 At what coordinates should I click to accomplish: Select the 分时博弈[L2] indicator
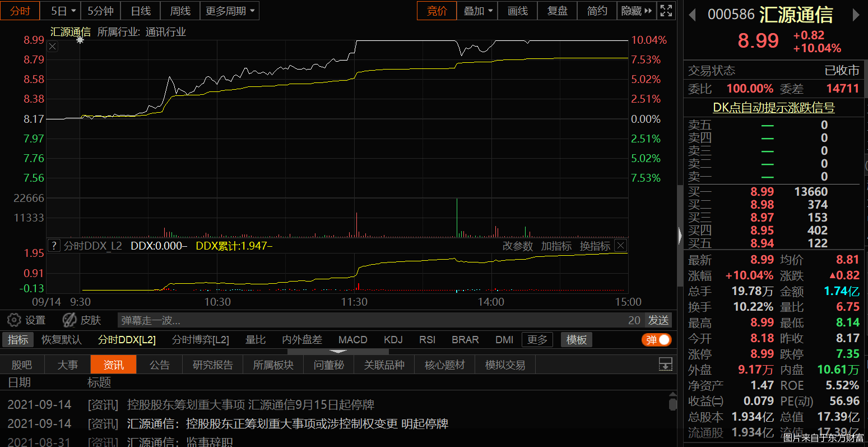(x=201, y=340)
